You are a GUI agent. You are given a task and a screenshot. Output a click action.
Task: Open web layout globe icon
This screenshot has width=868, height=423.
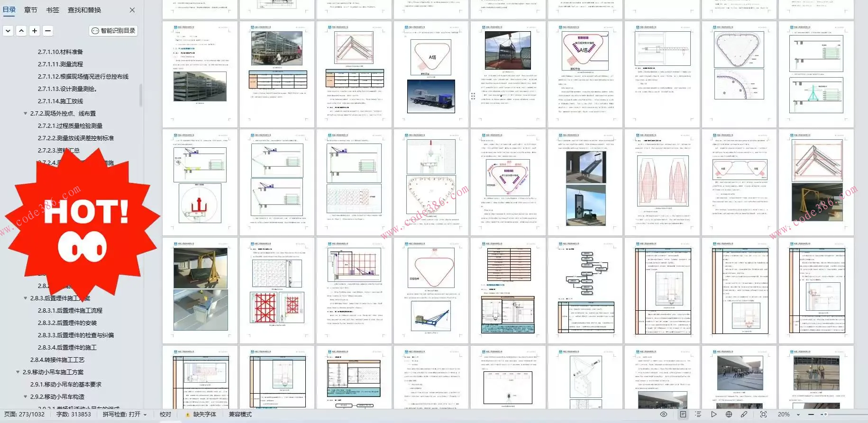(x=729, y=414)
